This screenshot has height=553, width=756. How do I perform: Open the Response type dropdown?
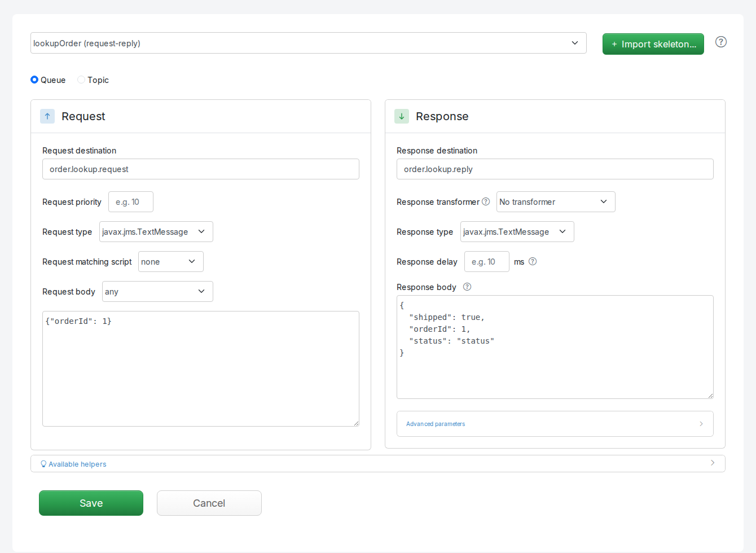click(517, 231)
